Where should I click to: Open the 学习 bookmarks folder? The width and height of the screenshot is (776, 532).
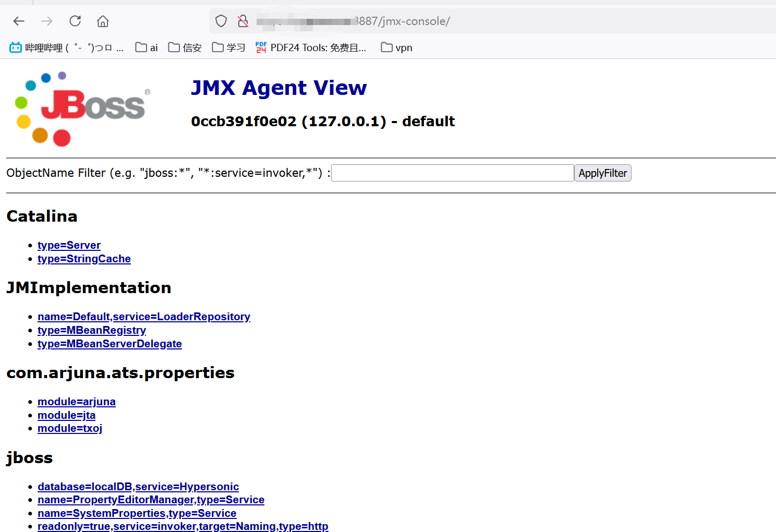228,47
